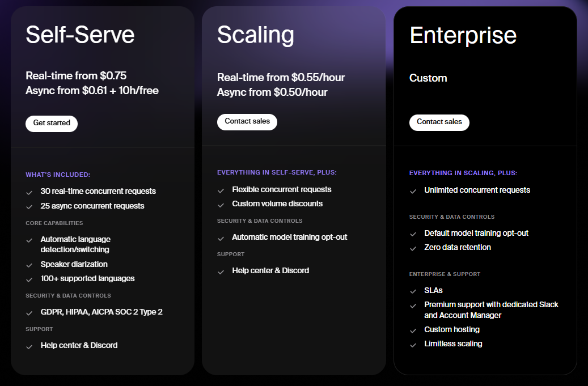The image size is (588, 386).
Task: Click 'Speaker diarization' feature text
Action: (74, 264)
